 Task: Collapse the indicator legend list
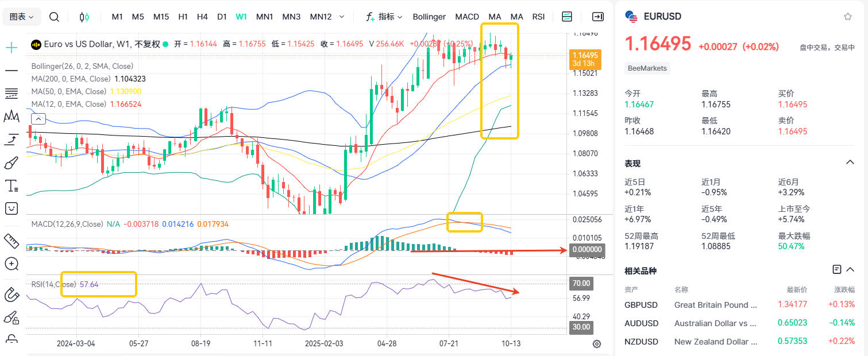point(38,119)
